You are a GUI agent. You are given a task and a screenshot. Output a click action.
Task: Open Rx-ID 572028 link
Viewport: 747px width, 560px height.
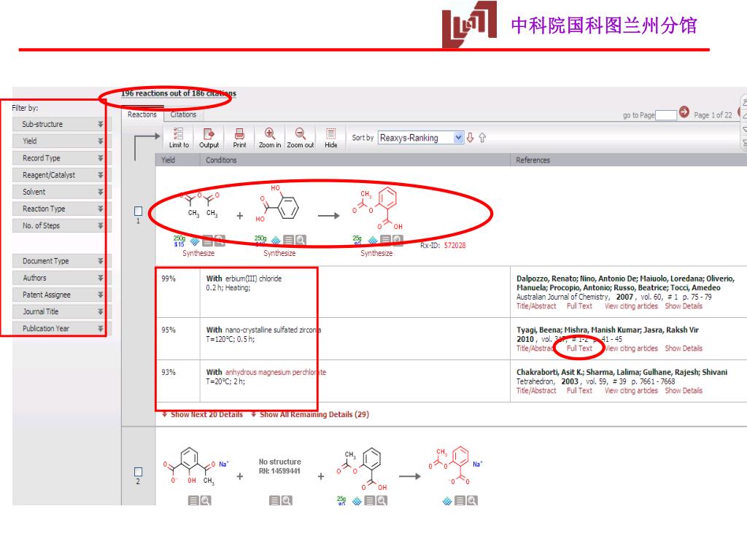coord(455,245)
